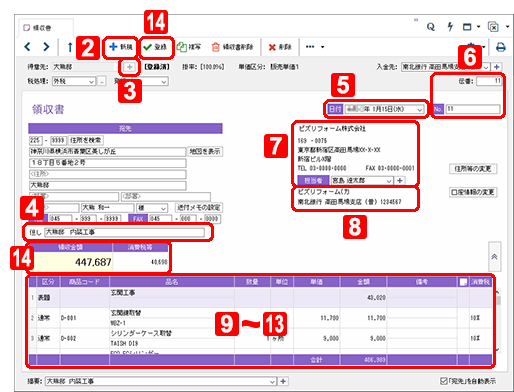
Task: Open the three-dots more menu
Action: point(315,47)
